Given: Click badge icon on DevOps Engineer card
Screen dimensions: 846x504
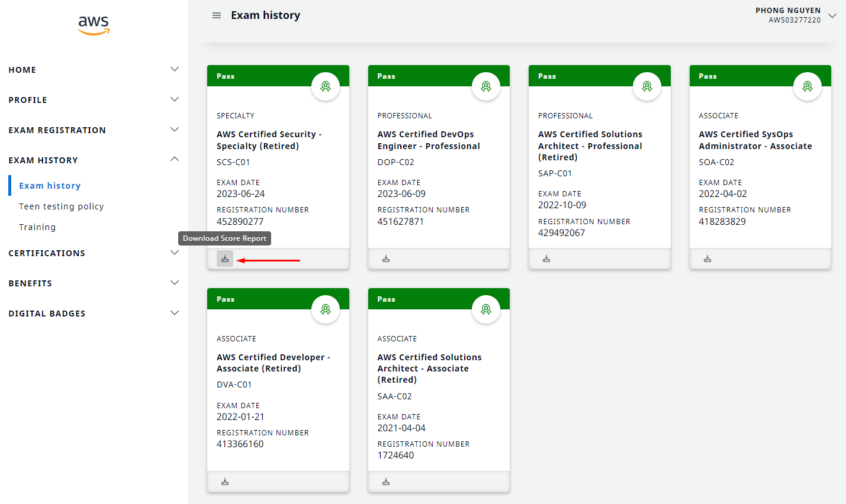Looking at the screenshot, I should [486, 86].
